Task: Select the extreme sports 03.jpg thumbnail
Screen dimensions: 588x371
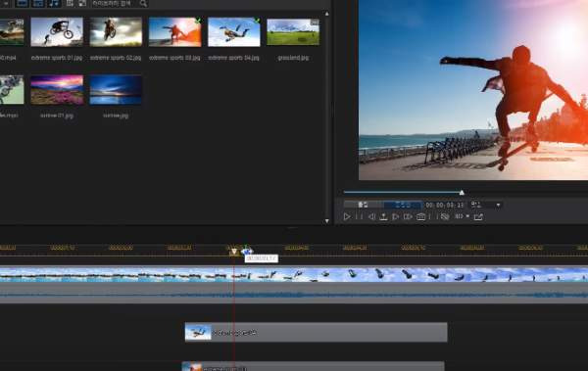Action: (174, 32)
